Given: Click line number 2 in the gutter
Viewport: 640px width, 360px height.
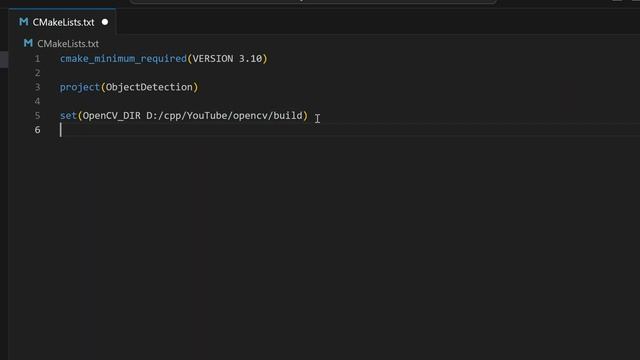Looking at the screenshot, I should (37, 73).
